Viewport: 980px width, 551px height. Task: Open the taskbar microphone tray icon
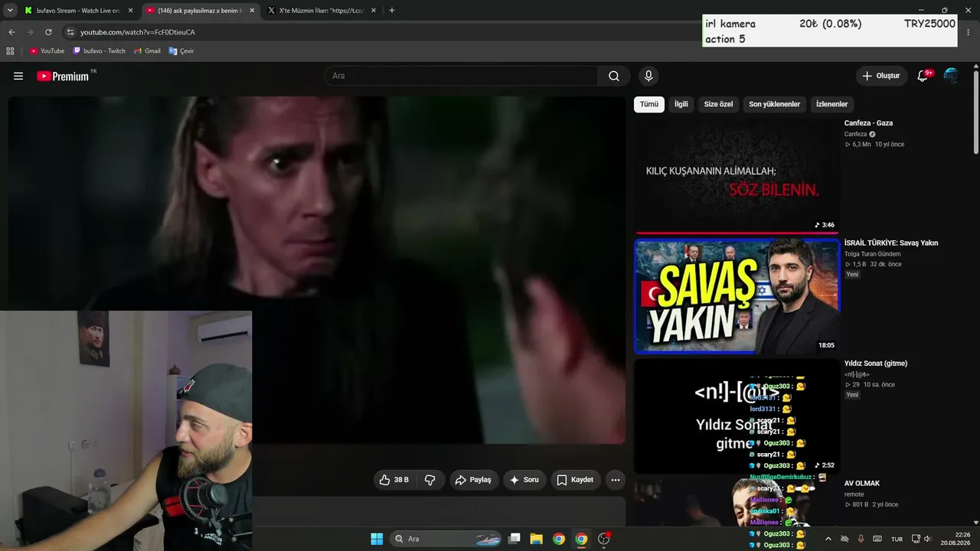click(x=861, y=539)
